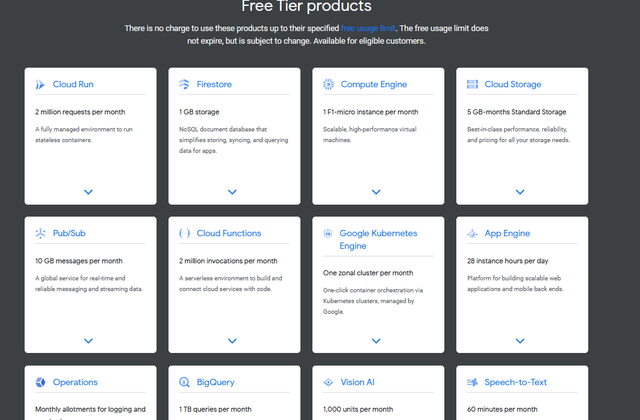The width and height of the screenshot is (640, 420).
Task: Open the Operations title link
Action: pyautogui.click(x=75, y=382)
